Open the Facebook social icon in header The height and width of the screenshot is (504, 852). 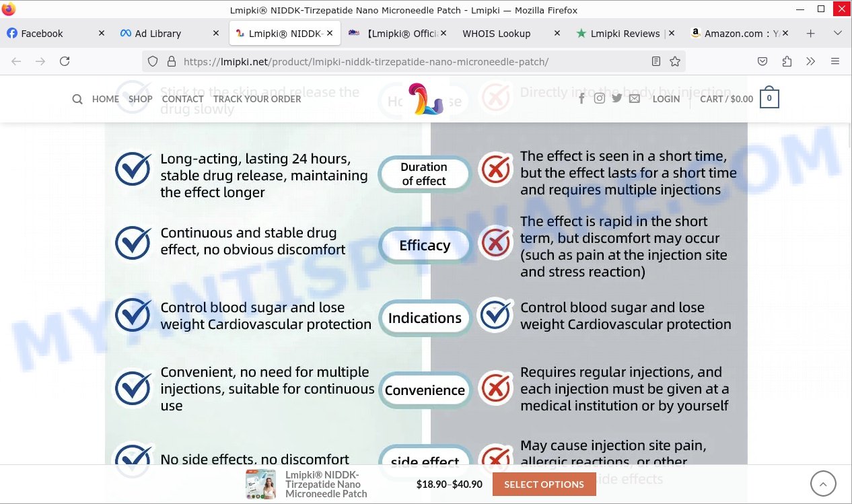(581, 99)
